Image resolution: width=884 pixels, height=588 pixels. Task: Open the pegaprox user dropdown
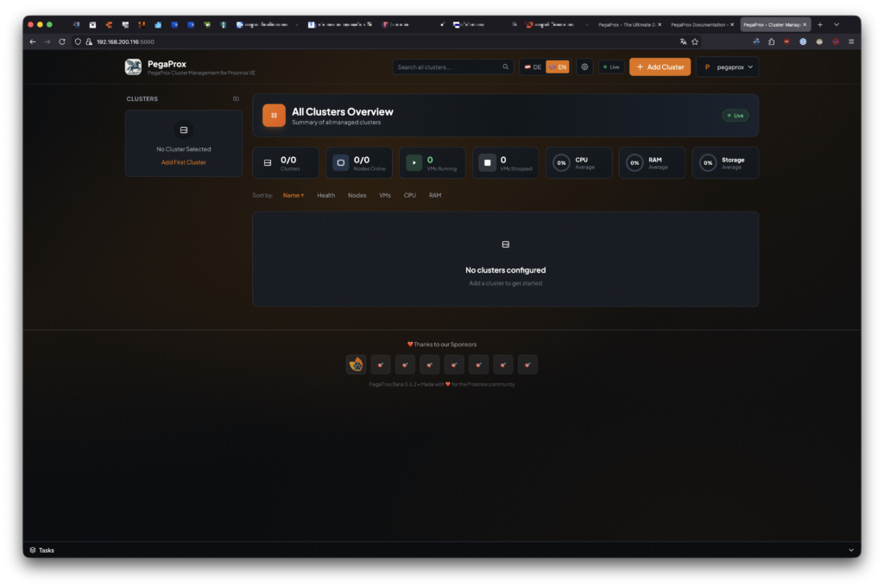coord(727,66)
